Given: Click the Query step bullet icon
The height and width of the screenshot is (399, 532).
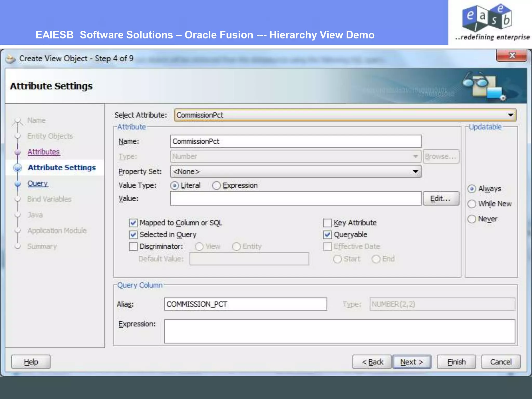Looking at the screenshot, I should (x=18, y=184).
